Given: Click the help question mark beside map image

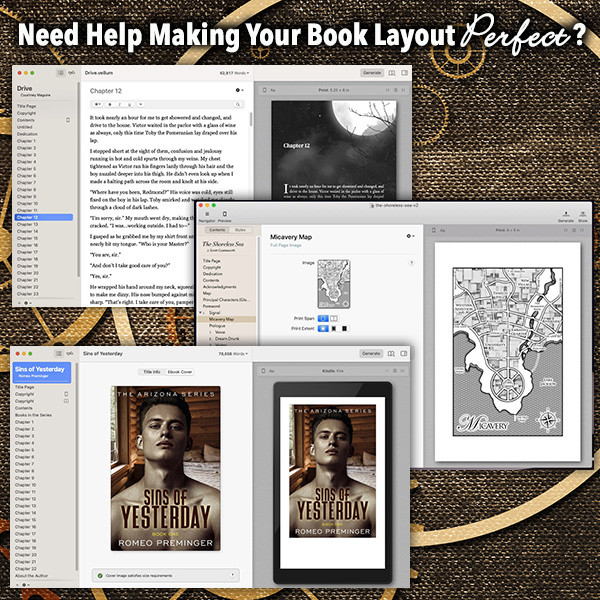Looking at the screenshot, I should click(412, 263).
